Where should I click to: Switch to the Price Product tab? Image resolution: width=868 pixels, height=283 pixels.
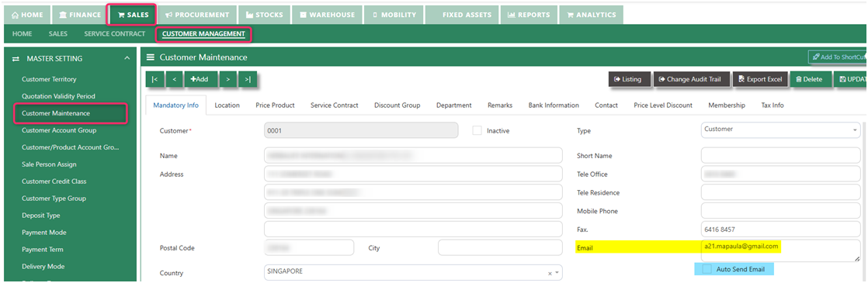point(275,105)
